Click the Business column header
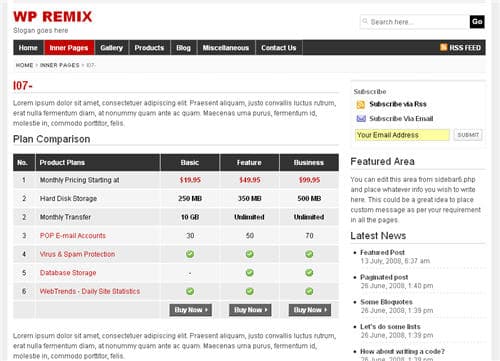Viewport: 500px width, 361px height. click(x=309, y=163)
